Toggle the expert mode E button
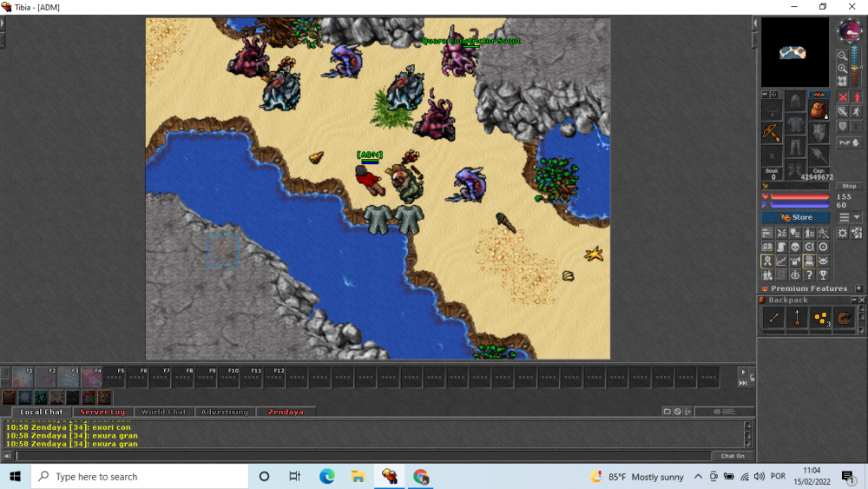The height and width of the screenshot is (489, 868). tap(857, 126)
